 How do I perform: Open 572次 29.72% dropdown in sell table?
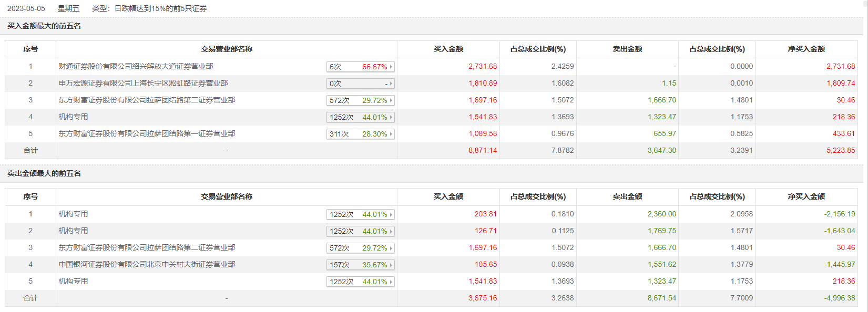pyautogui.click(x=391, y=248)
